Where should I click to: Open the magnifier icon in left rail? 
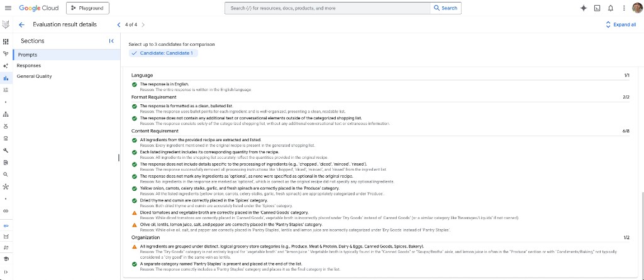6,175
